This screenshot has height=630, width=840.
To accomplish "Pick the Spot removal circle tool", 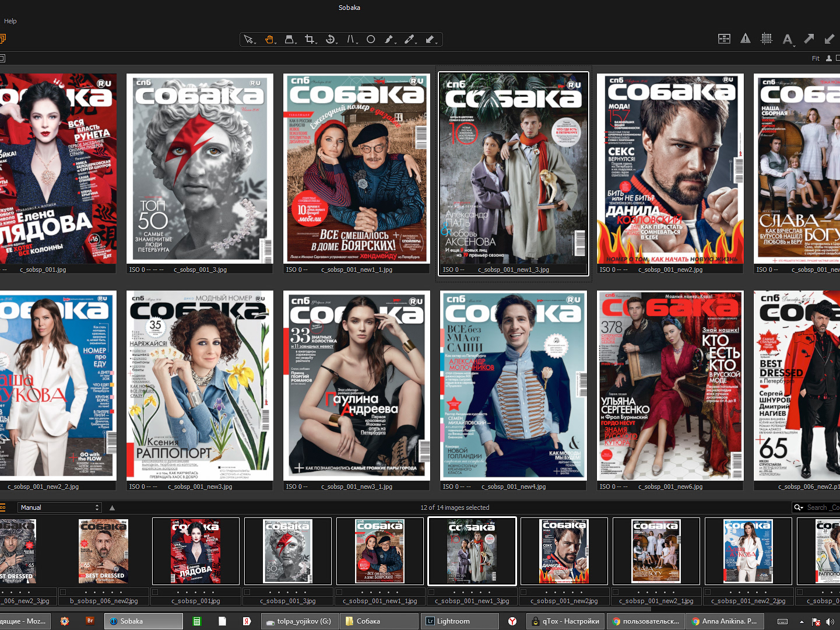I will click(371, 40).
